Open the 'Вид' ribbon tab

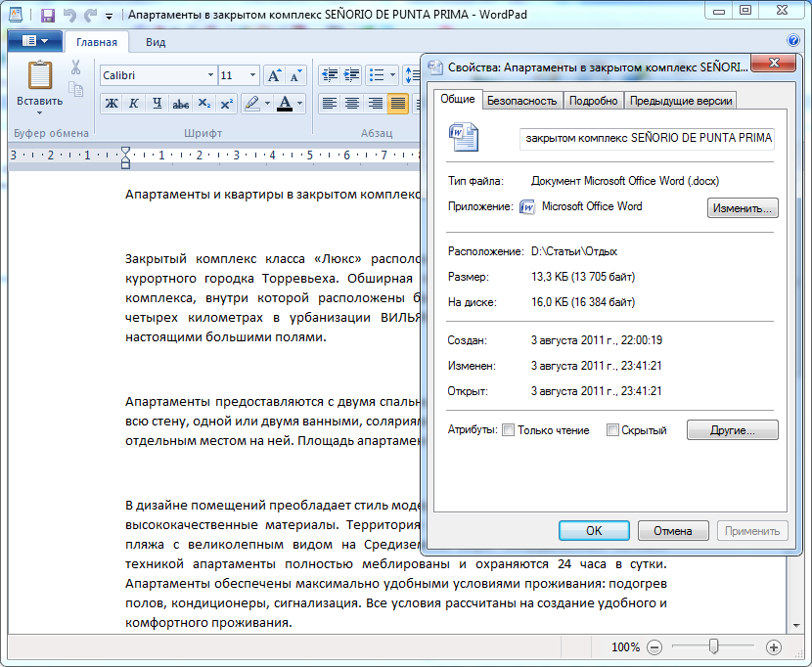pos(156,42)
